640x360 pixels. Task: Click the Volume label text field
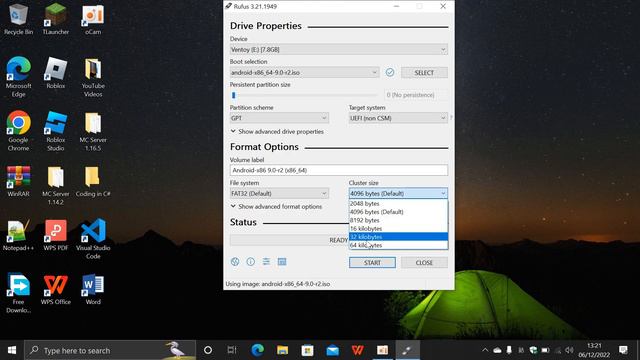(x=339, y=170)
